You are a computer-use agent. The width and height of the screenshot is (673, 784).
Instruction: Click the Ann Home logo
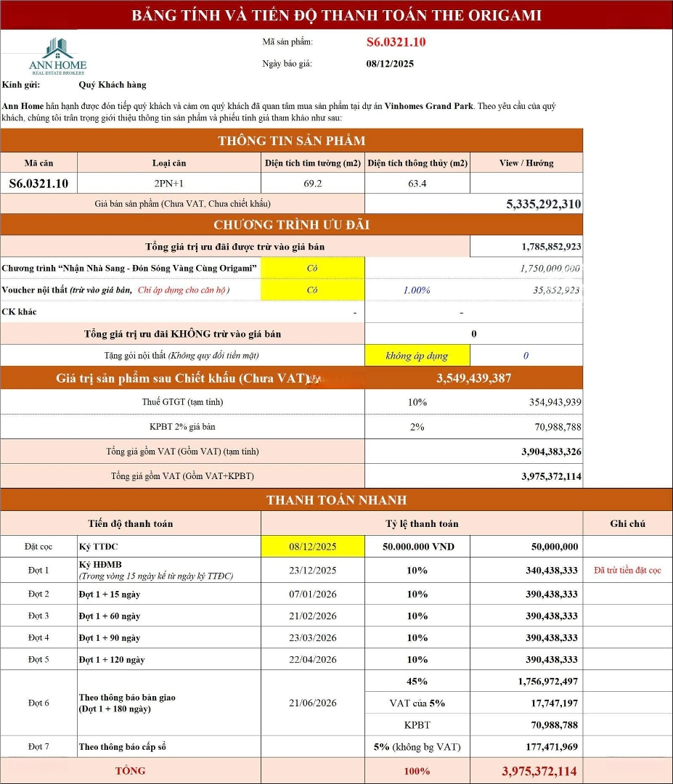(57, 57)
